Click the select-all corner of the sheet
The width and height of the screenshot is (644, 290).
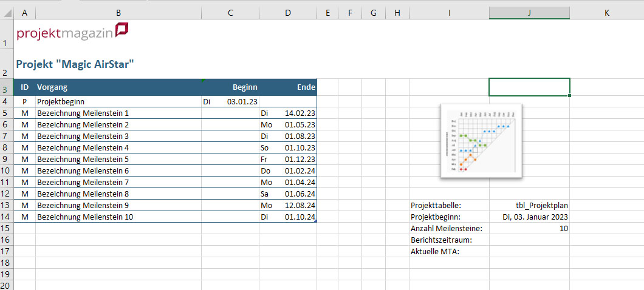point(6,13)
